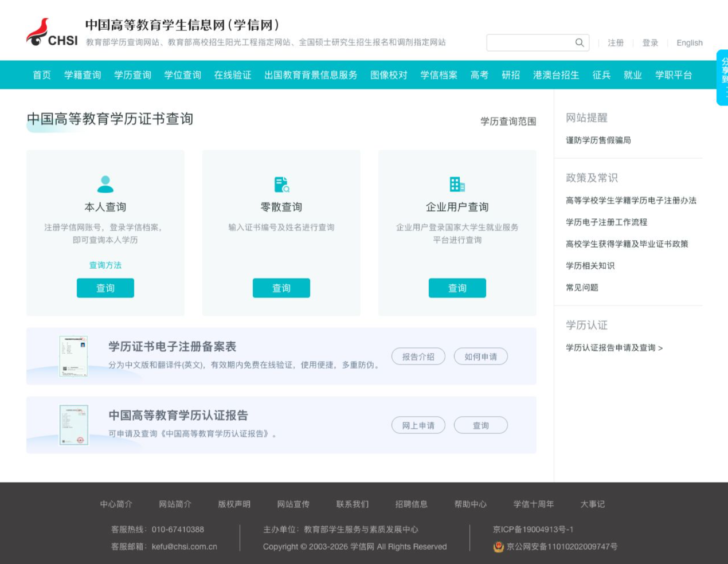Open 港澳台招生 in navigation bar
Viewport: 728px width, 564px height.
pyautogui.click(x=556, y=75)
